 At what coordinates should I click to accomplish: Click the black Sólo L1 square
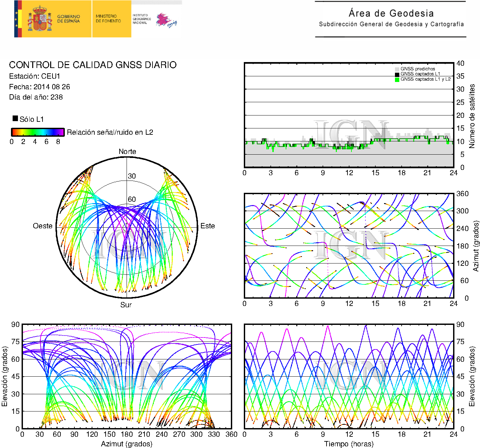[15, 118]
